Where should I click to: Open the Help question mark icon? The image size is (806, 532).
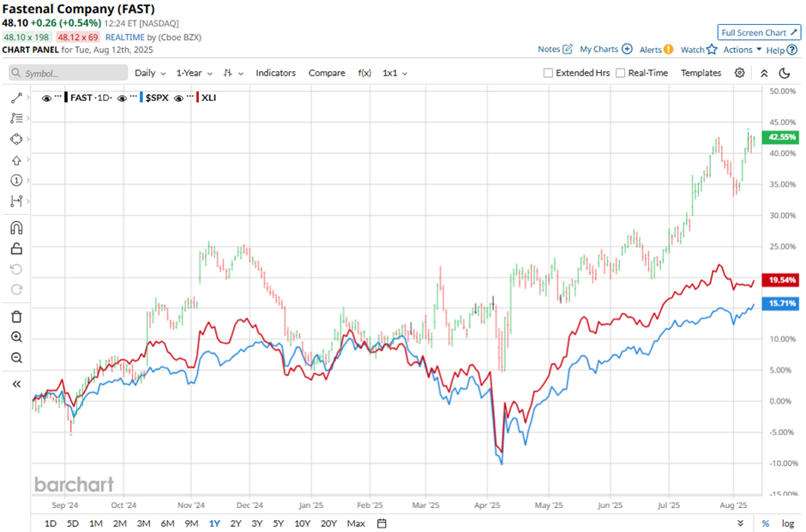pos(792,50)
